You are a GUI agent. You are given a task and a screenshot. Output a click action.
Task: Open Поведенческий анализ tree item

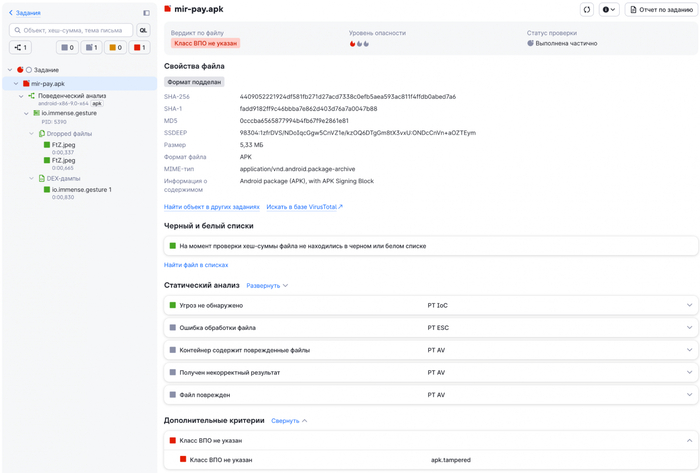72,96
